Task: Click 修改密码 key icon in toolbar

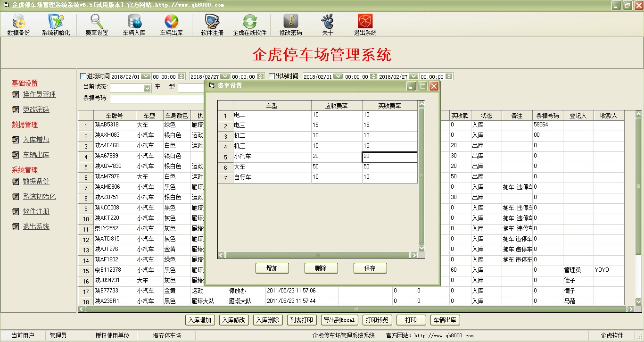Action: [x=290, y=22]
